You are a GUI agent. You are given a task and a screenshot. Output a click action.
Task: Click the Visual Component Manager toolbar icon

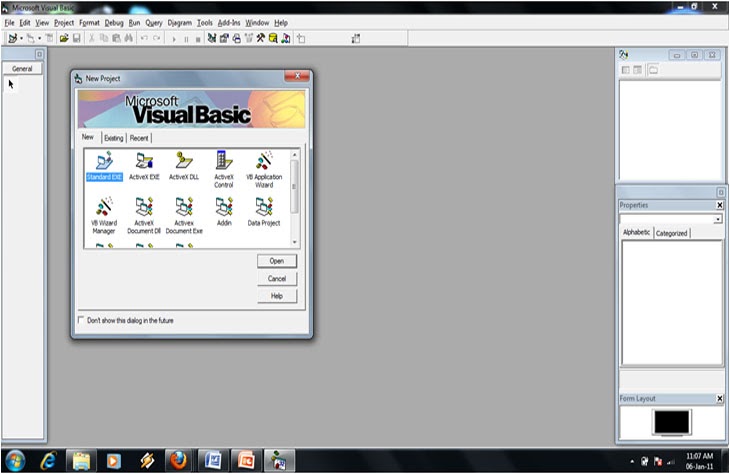coord(286,39)
